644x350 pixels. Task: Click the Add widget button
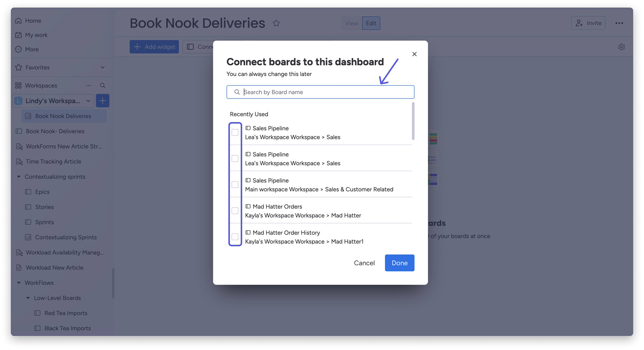154,47
